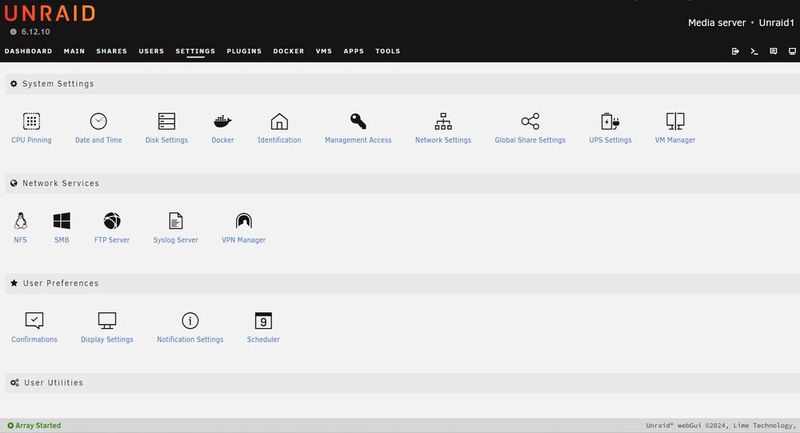This screenshot has width=800, height=433.
Task: Switch to the Dashboard tab
Action: tap(28, 50)
